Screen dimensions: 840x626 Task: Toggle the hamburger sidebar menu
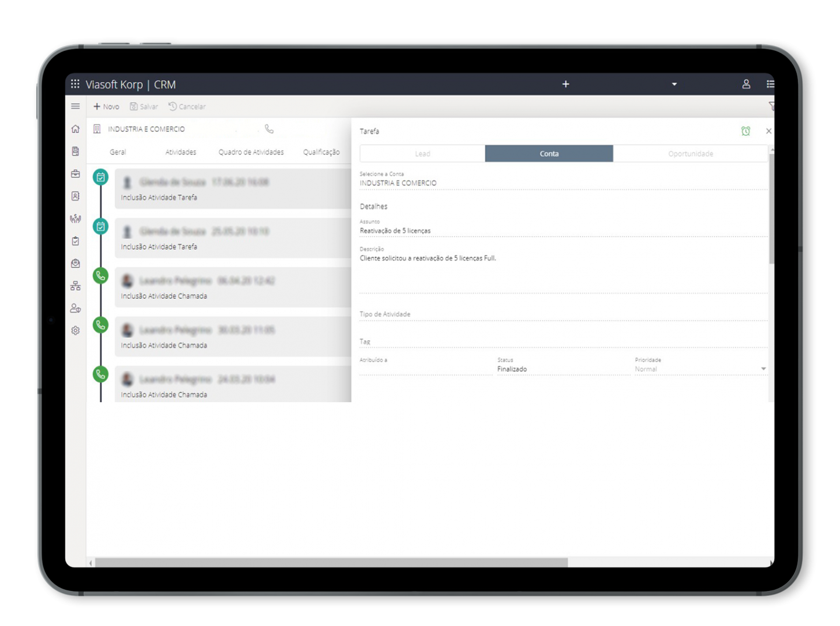coord(75,106)
